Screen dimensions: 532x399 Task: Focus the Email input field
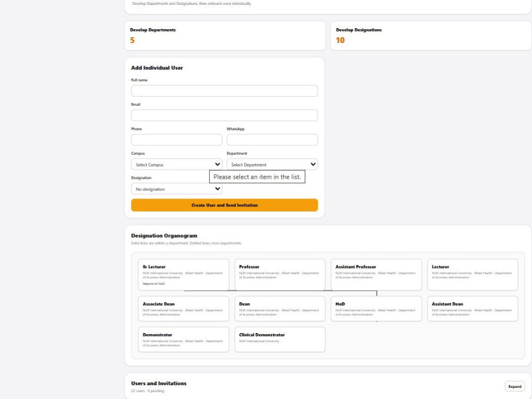[225, 115]
